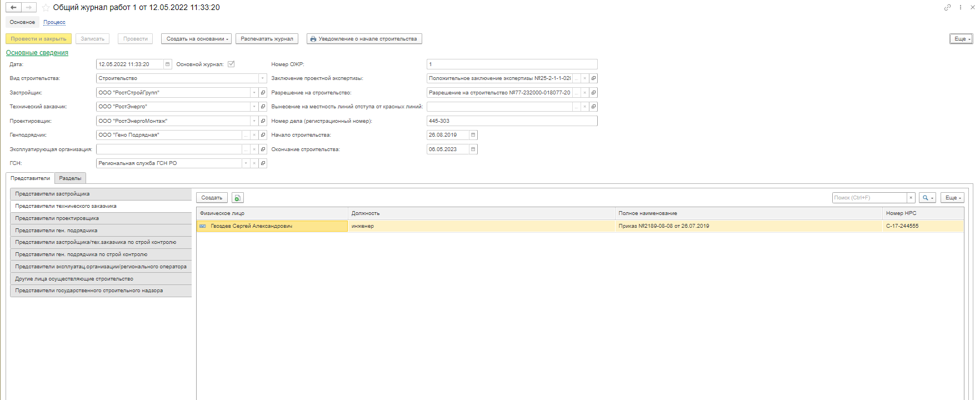The width and height of the screenshot is (980, 400).
Task: Click Уведомление о начале строительства button
Action: click(x=364, y=39)
